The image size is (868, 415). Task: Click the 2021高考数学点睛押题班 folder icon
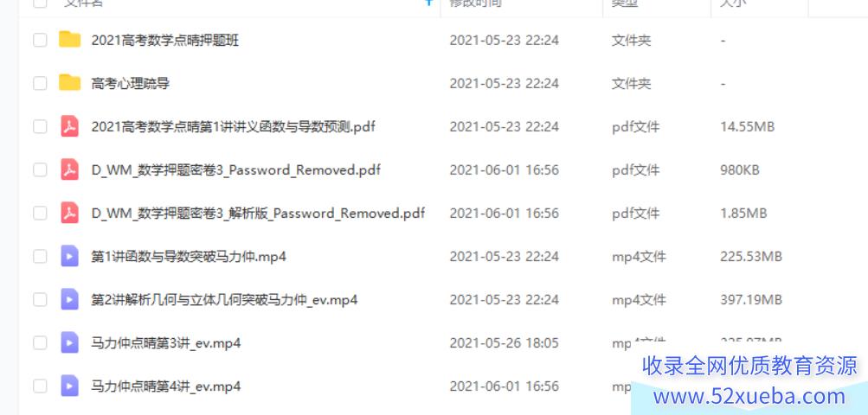[70, 40]
